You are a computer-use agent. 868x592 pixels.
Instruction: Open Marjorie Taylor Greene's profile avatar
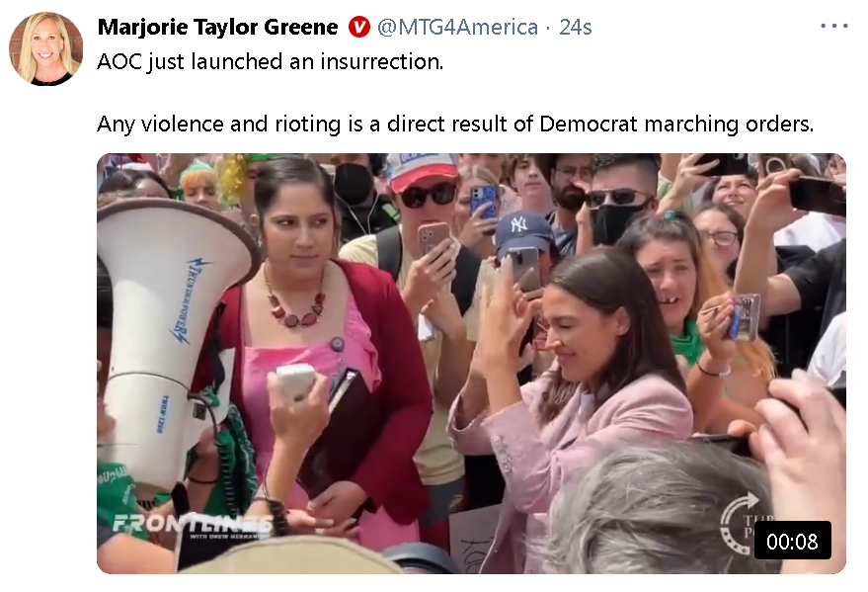46,49
